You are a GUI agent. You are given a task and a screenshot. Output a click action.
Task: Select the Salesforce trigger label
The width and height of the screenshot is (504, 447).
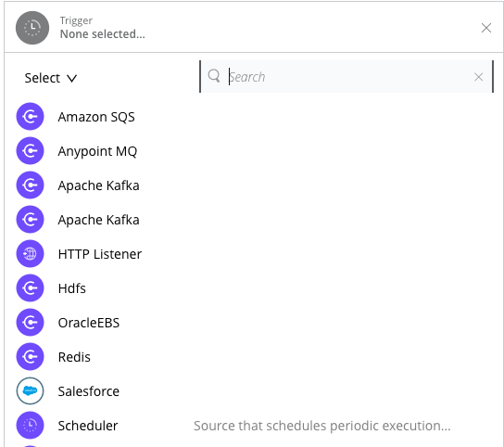pyautogui.click(x=88, y=391)
